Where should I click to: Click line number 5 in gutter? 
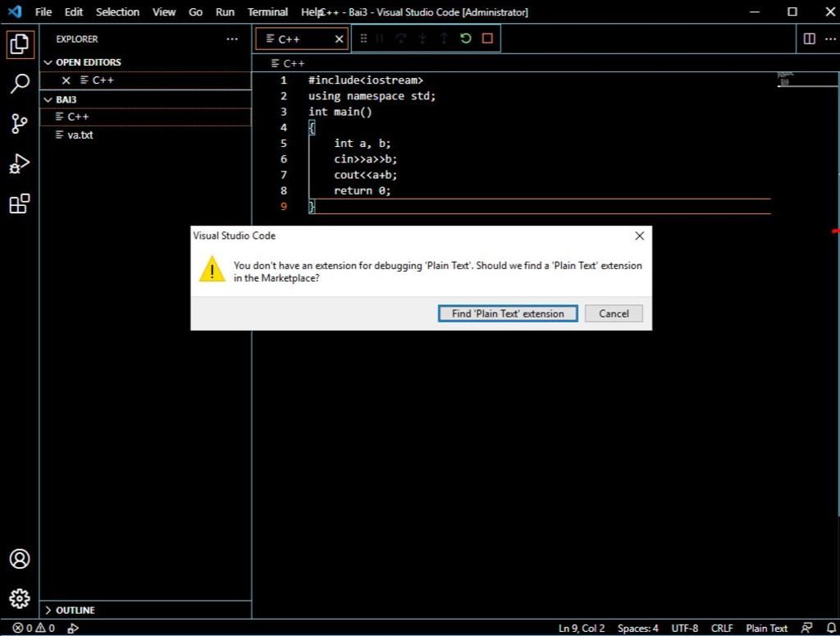point(283,144)
